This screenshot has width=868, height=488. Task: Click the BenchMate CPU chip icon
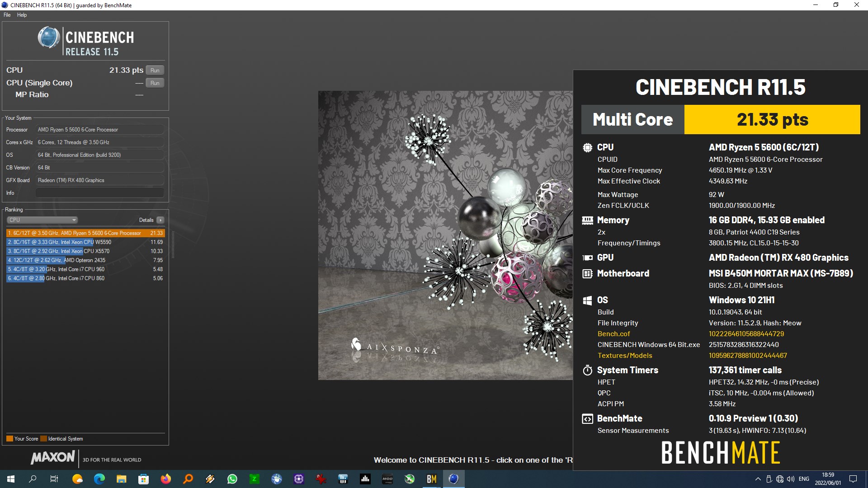click(587, 147)
